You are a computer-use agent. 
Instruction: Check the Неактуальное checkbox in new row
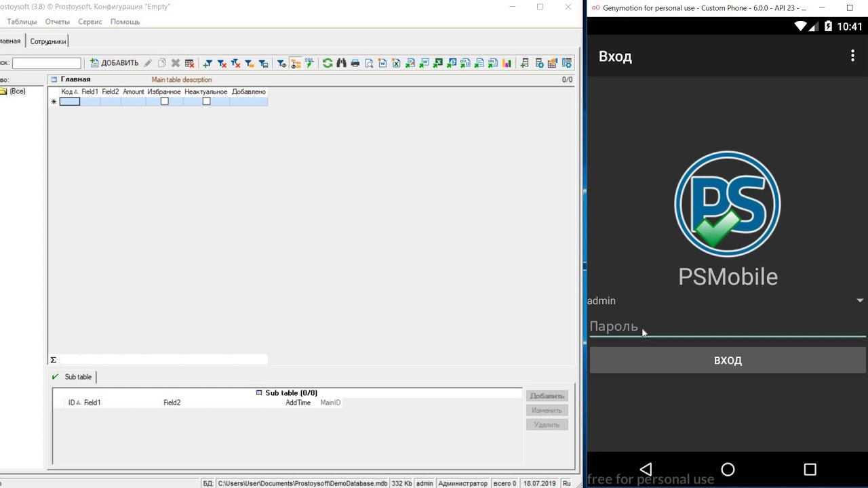coord(206,101)
